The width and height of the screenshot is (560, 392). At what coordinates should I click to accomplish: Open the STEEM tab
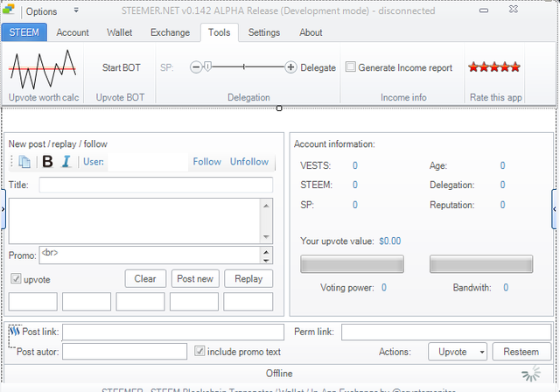[24, 32]
